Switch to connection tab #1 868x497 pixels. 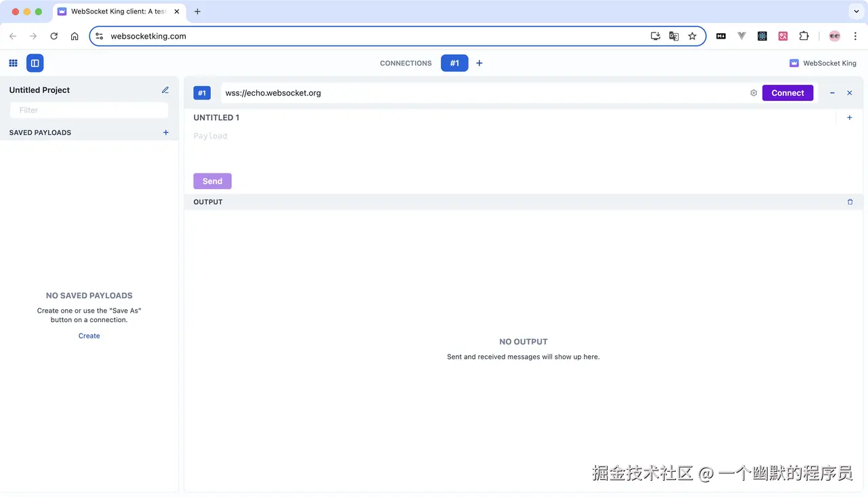(x=454, y=62)
